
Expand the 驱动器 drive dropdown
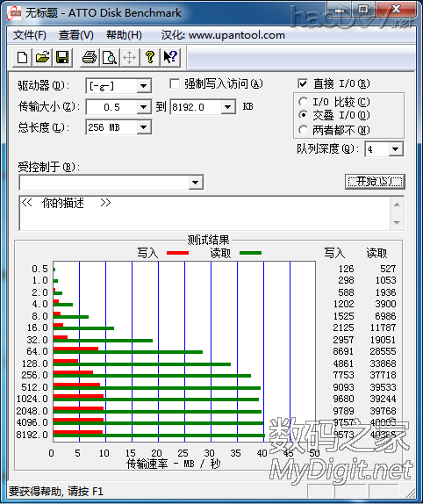point(144,86)
